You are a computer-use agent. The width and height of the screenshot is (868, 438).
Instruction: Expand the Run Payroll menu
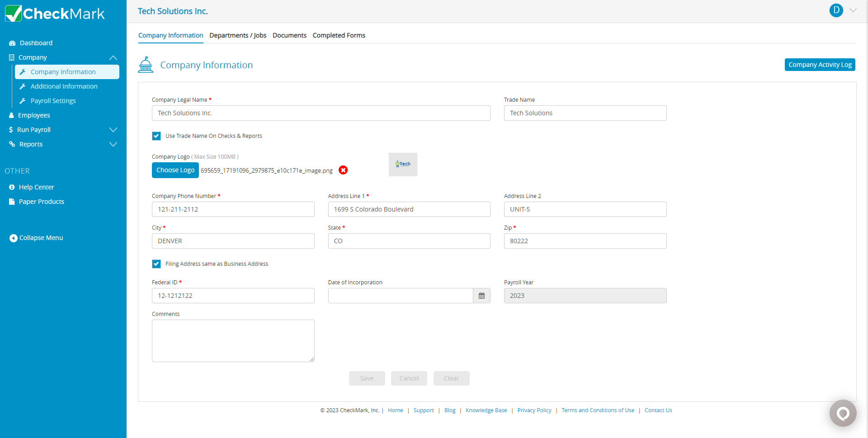(x=113, y=130)
